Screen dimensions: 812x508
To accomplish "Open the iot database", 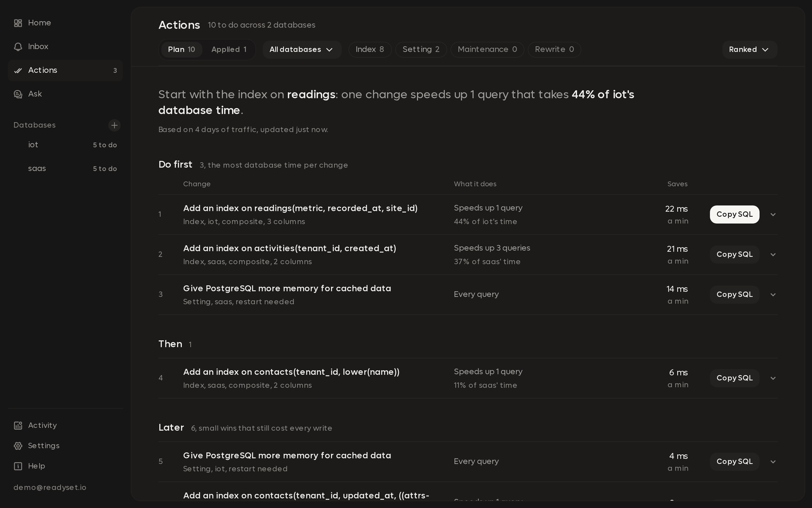I will click(x=65, y=145).
